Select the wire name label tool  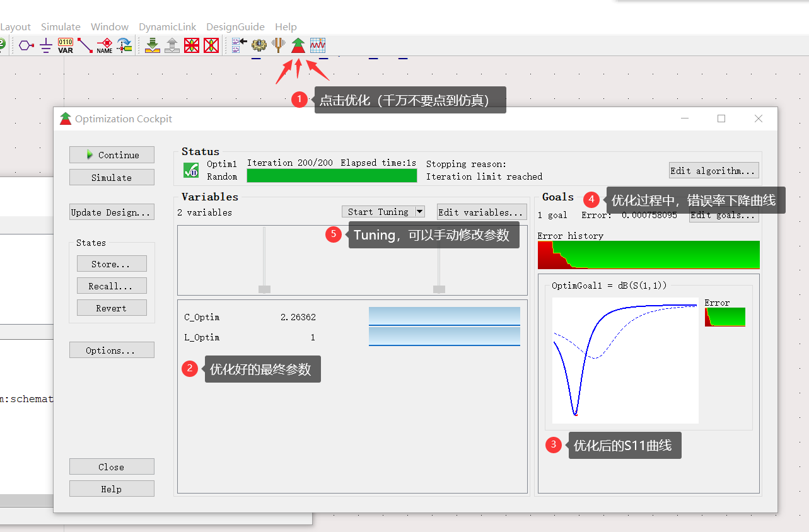[x=105, y=45]
